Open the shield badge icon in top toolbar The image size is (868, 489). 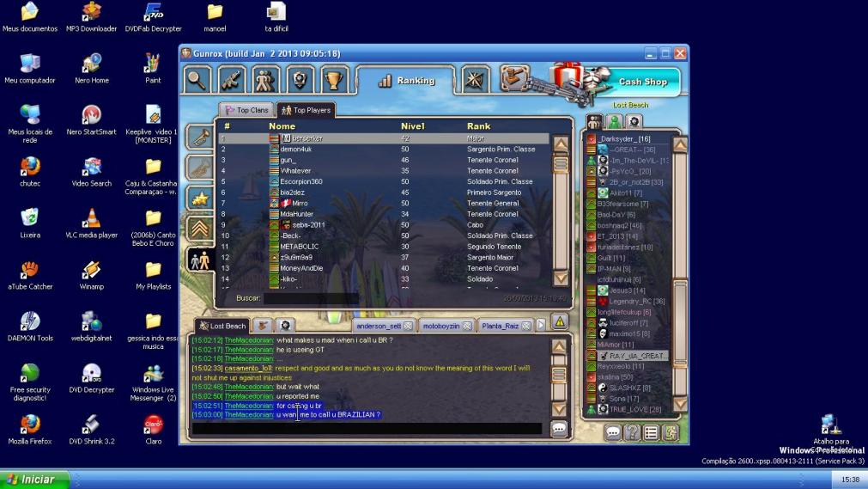[x=299, y=79]
